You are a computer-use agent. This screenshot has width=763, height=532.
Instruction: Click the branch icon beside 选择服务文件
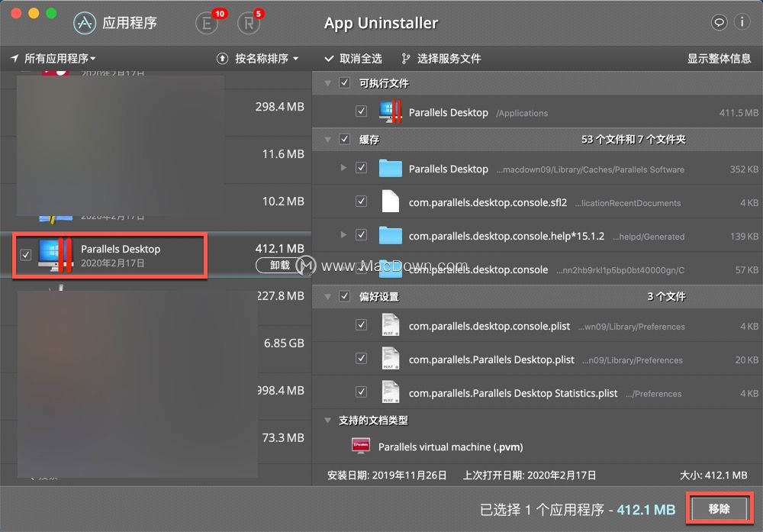(x=406, y=59)
